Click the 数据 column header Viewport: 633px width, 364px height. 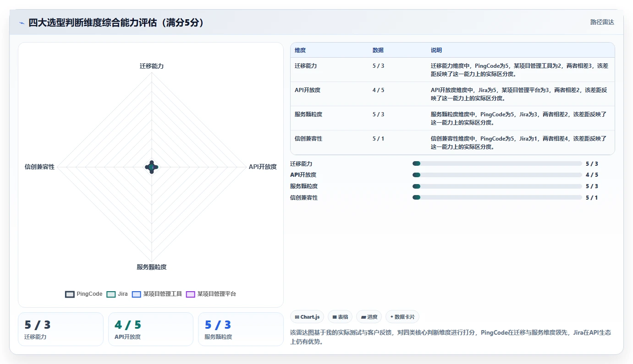[378, 50]
